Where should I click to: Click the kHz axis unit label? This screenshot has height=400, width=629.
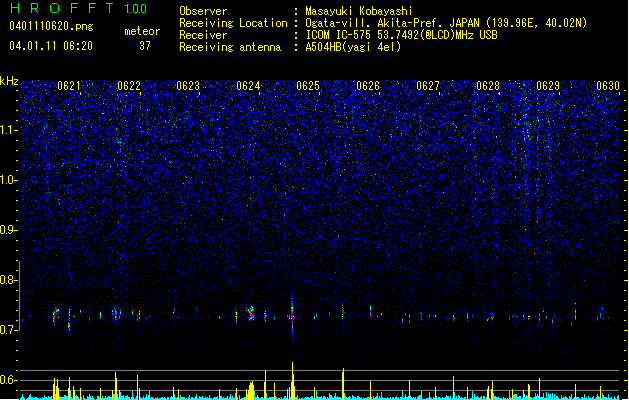(9, 81)
